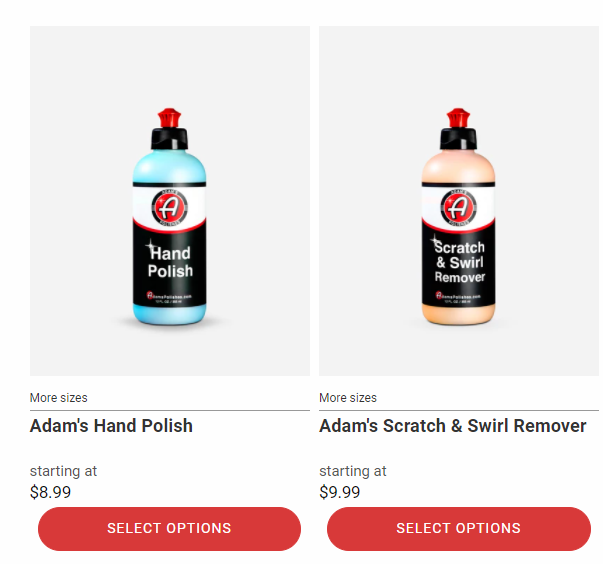Click the AdamsPolishes.com print on the orange bottle
This screenshot has height=564, width=603.
[x=458, y=295]
